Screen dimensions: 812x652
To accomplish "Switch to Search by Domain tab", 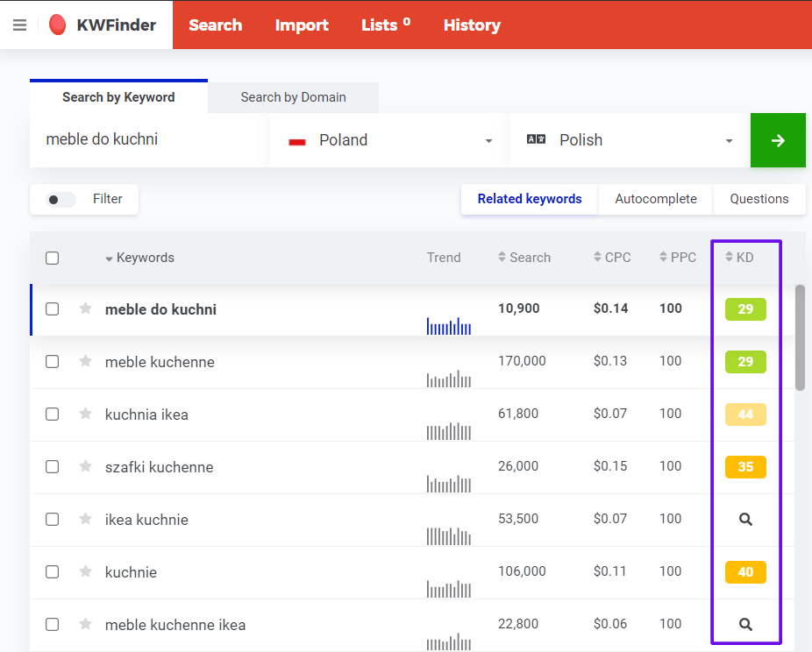I will point(293,97).
